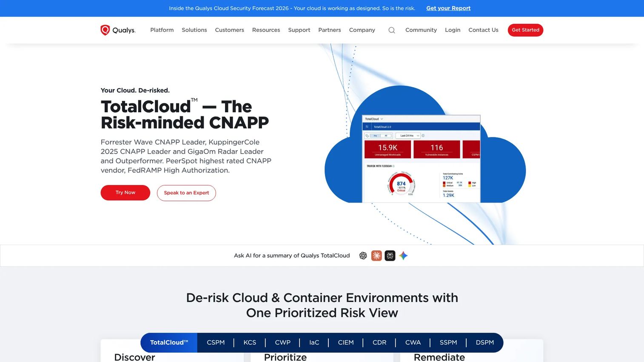Open the Customers menu

[230, 30]
